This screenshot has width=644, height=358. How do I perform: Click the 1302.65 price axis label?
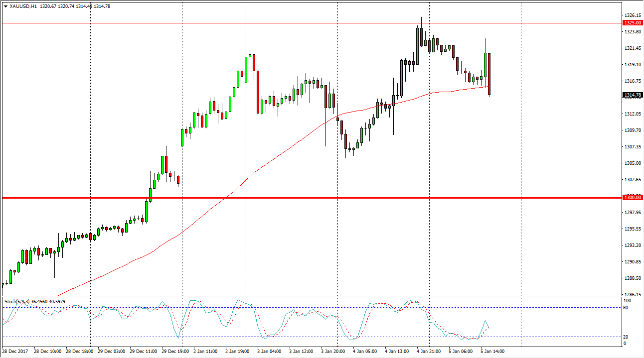coord(632,179)
